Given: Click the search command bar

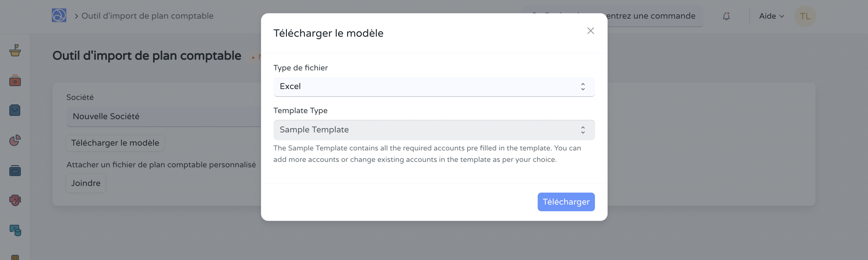Looking at the screenshot, I should [613, 16].
